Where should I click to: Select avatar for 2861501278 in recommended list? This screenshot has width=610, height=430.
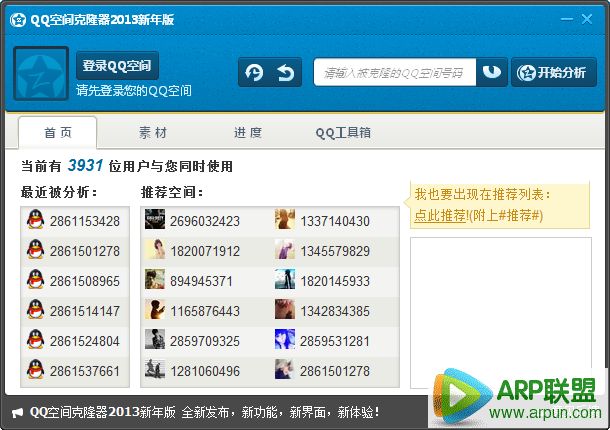[x=285, y=369]
